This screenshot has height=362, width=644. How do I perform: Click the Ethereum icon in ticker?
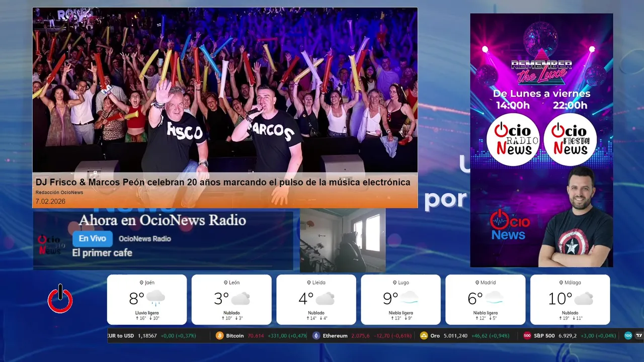[316, 335]
